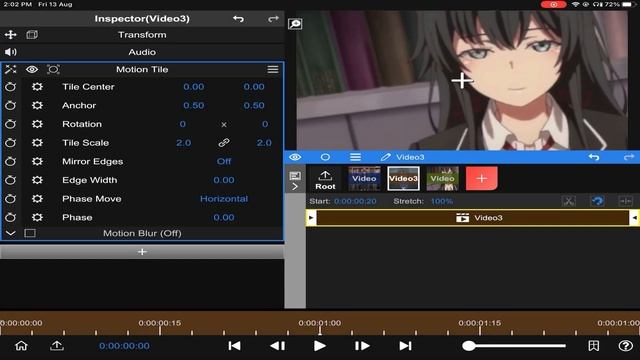Go to Root group
Viewport: 640px width, 360px height.
[325, 180]
